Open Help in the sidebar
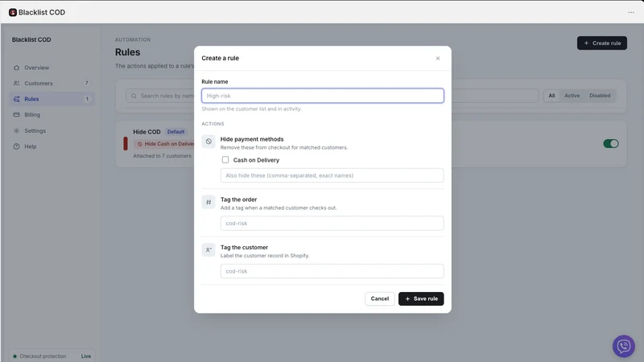 click(x=52, y=146)
